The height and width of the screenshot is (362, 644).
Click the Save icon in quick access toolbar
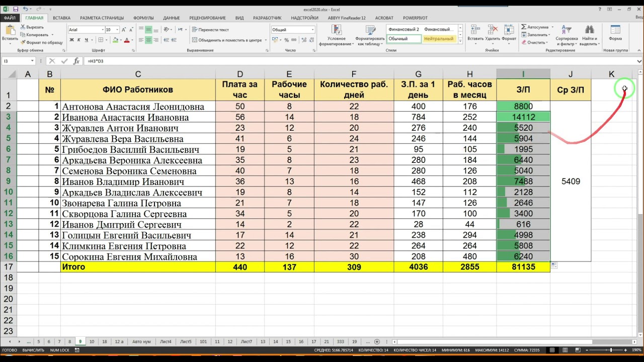(x=16, y=9)
